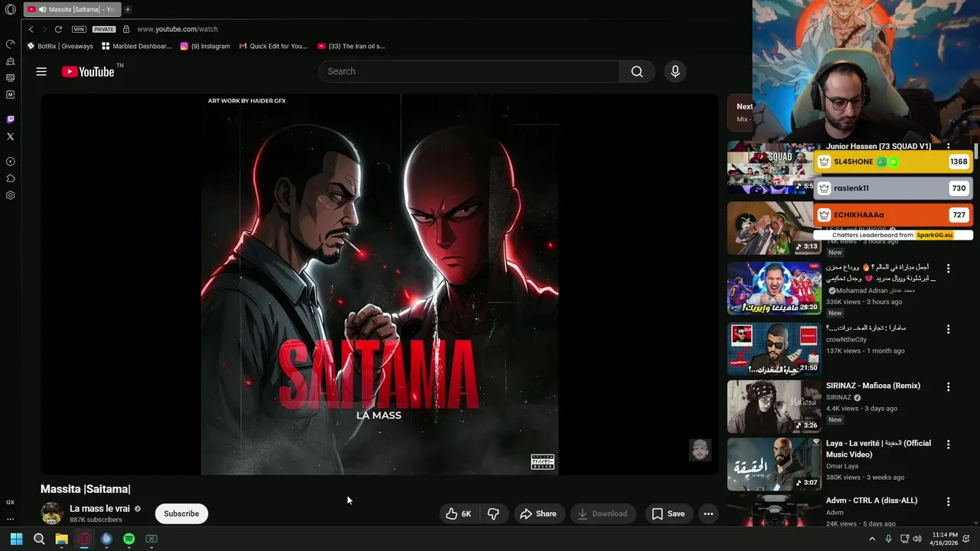Switch to Massita Saitama browser tab
The height and width of the screenshot is (551, 980).
pos(72,9)
